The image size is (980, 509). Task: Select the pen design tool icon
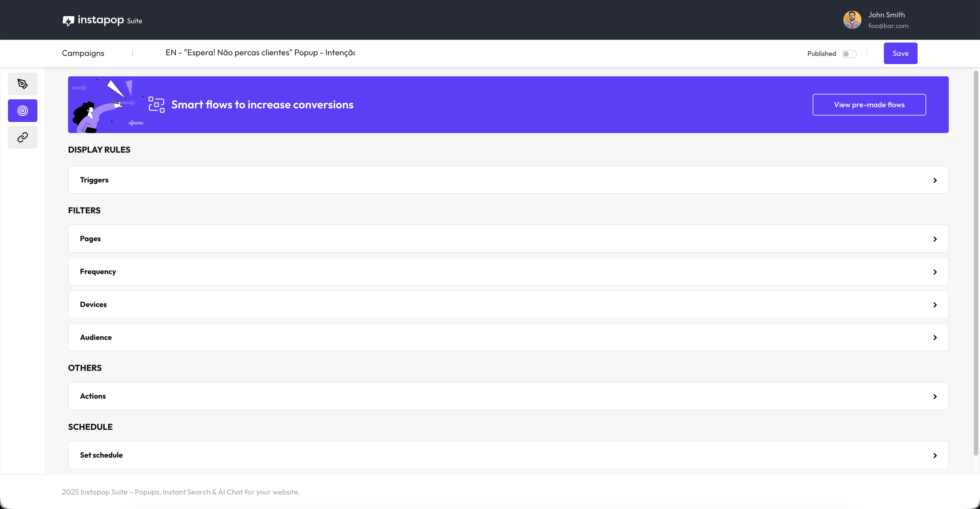tap(22, 84)
